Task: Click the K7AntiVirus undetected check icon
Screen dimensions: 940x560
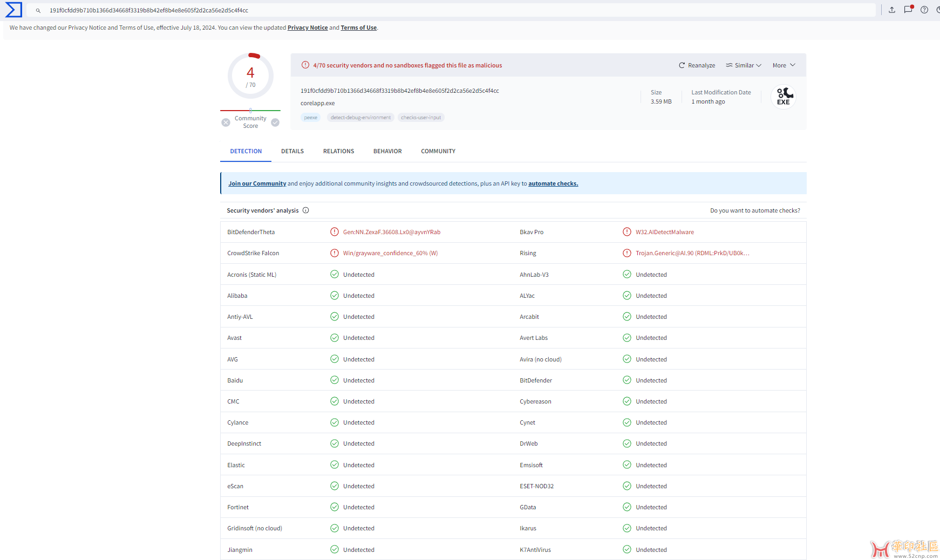Action: point(627,549)
